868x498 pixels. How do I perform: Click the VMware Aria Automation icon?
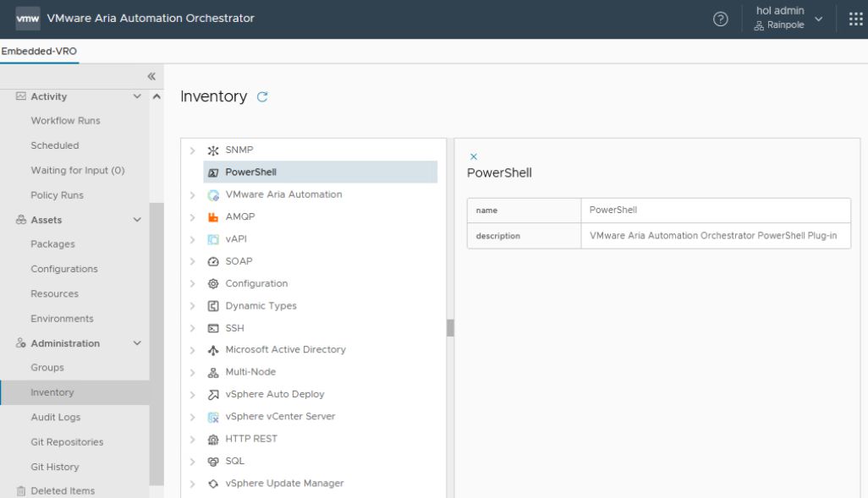click(x=213, y=194)
